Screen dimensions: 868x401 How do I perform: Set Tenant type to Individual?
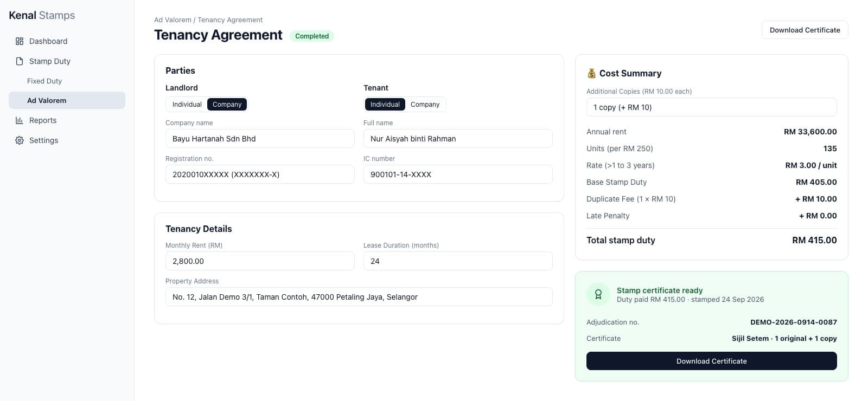[385, 105]
